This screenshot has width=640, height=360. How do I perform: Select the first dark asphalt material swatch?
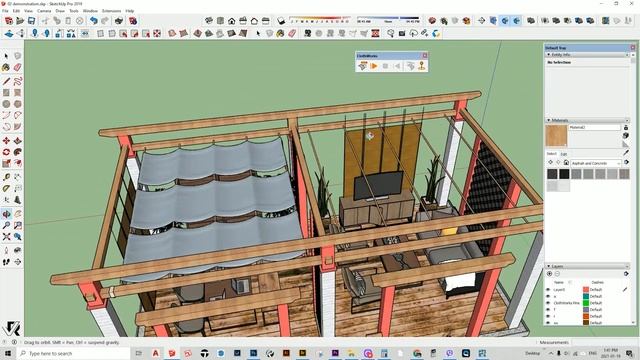coord(552,174)
